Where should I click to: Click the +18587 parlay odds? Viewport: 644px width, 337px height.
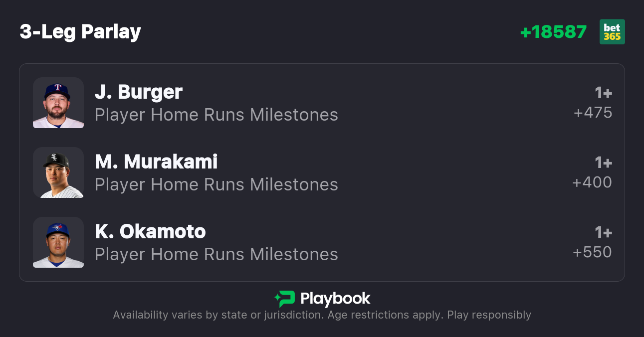pos(553,32)
